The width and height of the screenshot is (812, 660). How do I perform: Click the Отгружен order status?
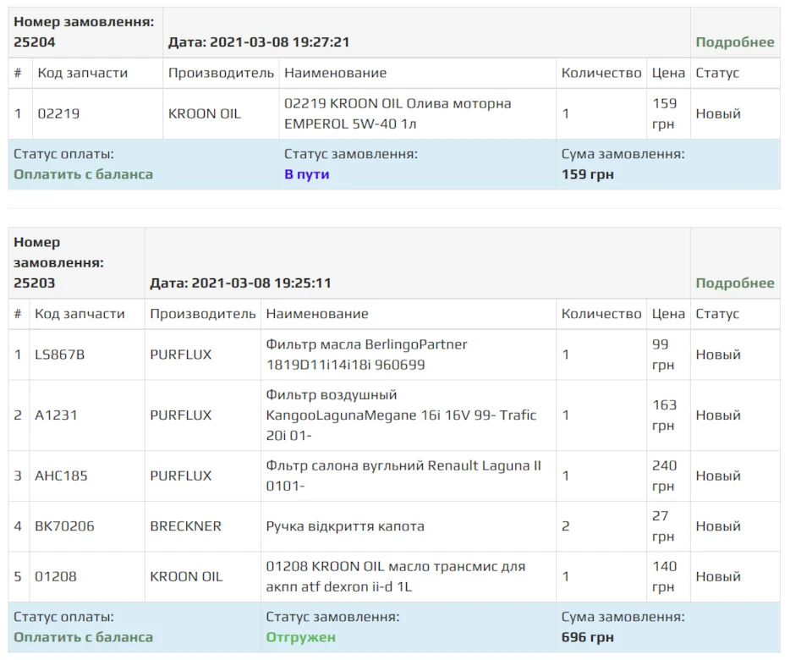(301, 637)
